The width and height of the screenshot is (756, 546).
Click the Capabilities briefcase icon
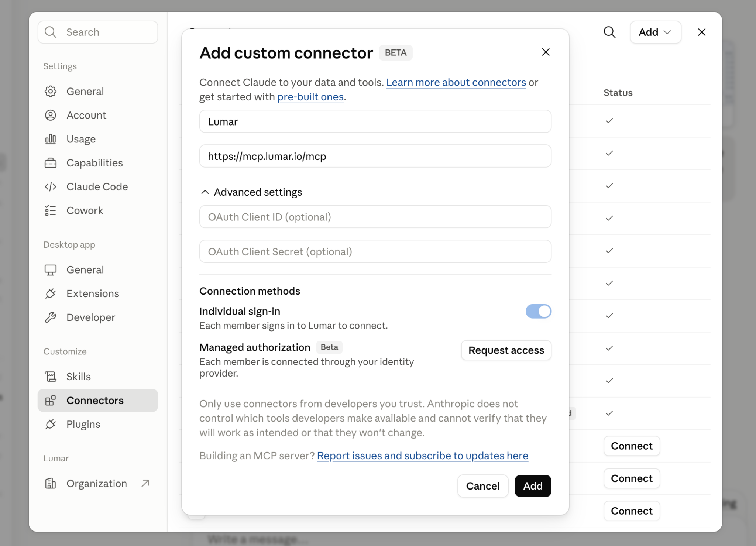point(51,163)
